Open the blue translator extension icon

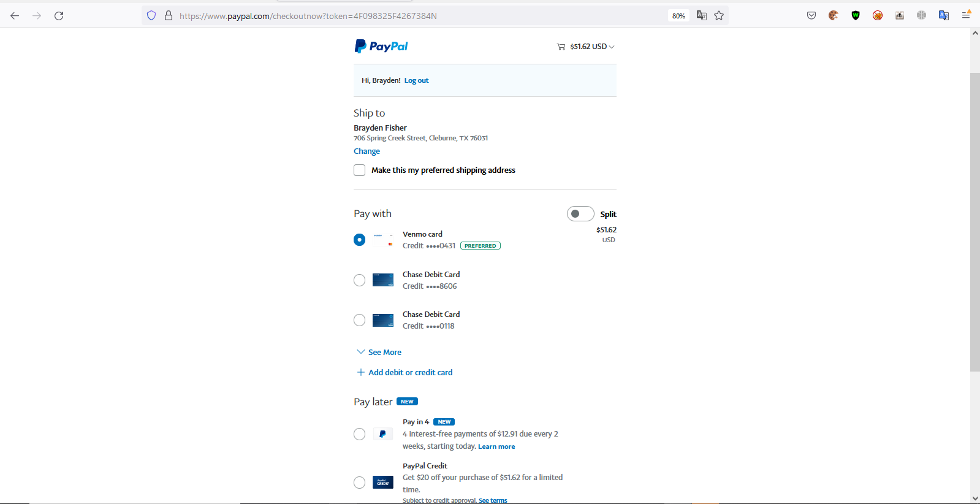click(944, 16)
